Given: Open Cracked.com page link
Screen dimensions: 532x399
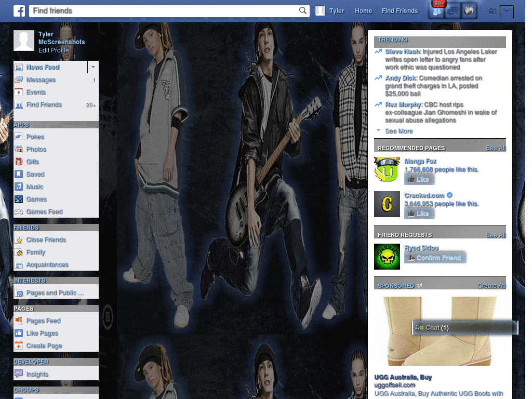Looking at the screenshot, I should pos(424,195).
